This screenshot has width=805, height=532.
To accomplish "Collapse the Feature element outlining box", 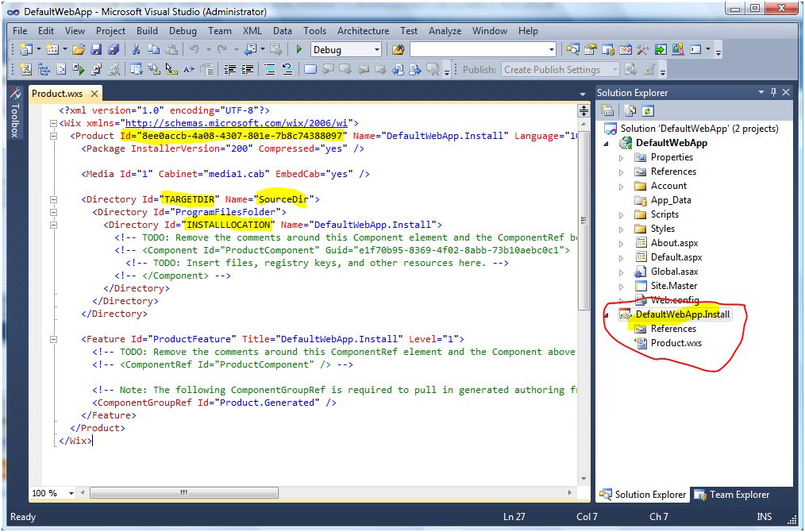I will (x=53, y=339).
